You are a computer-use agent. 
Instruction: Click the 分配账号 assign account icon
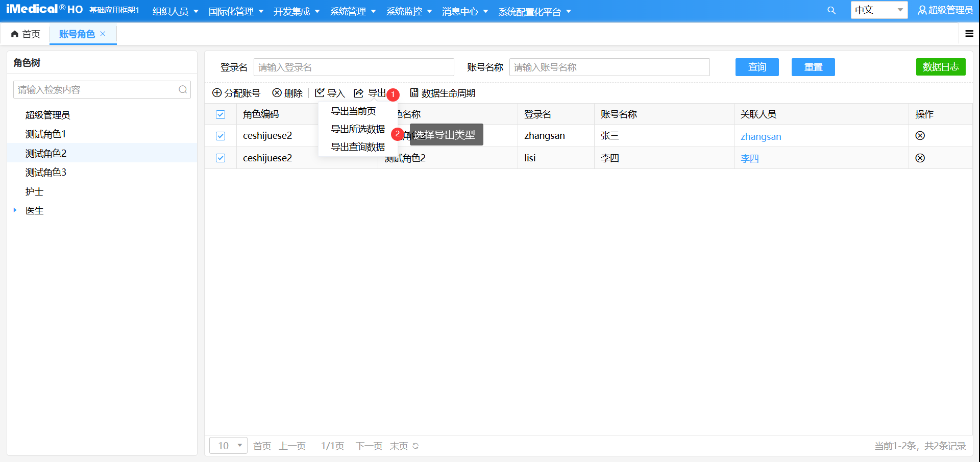coord(217,93)
